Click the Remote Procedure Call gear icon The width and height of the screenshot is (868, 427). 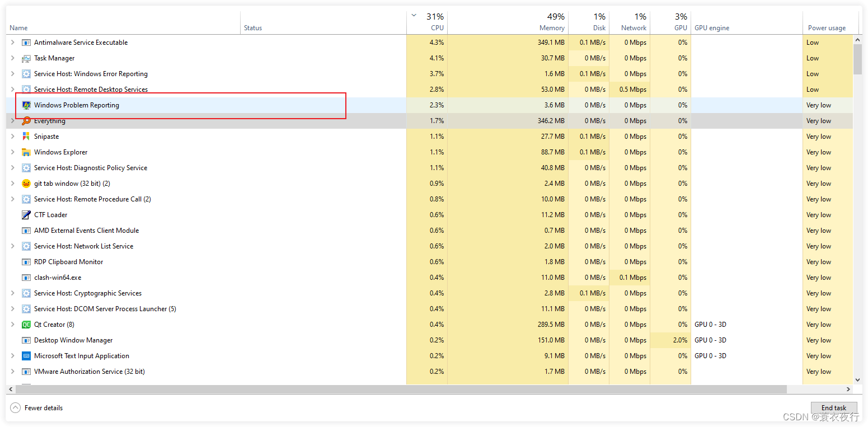point(26,199)
